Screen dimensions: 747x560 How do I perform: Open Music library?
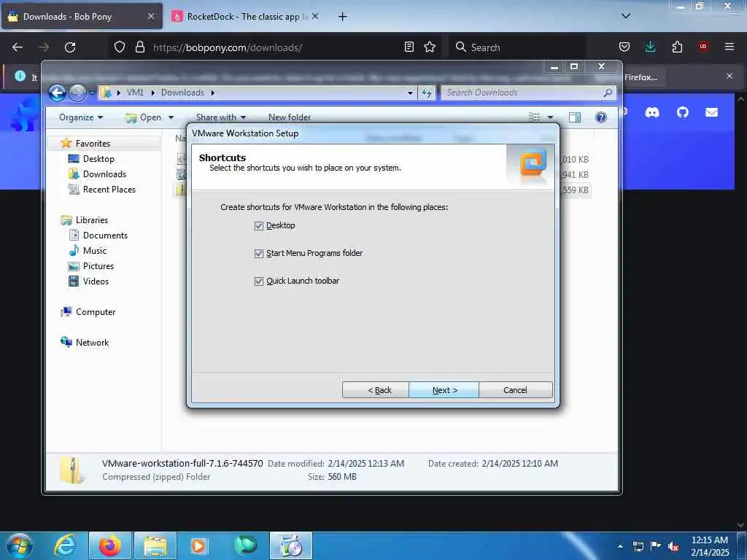[94, 251]
